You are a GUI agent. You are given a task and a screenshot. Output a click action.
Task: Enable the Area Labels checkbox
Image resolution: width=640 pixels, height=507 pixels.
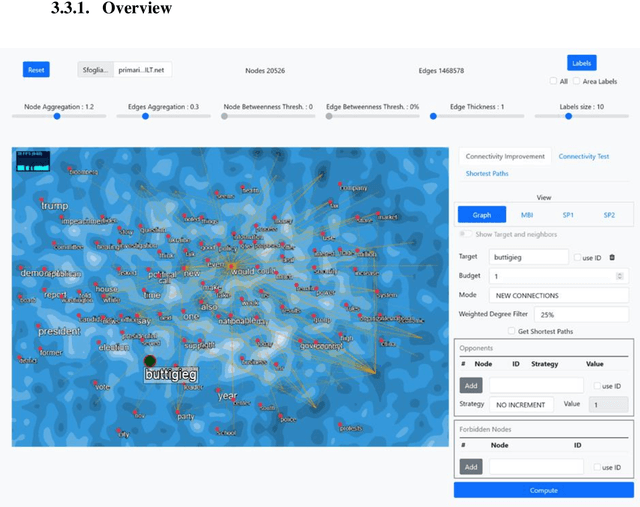pos(576,81)
